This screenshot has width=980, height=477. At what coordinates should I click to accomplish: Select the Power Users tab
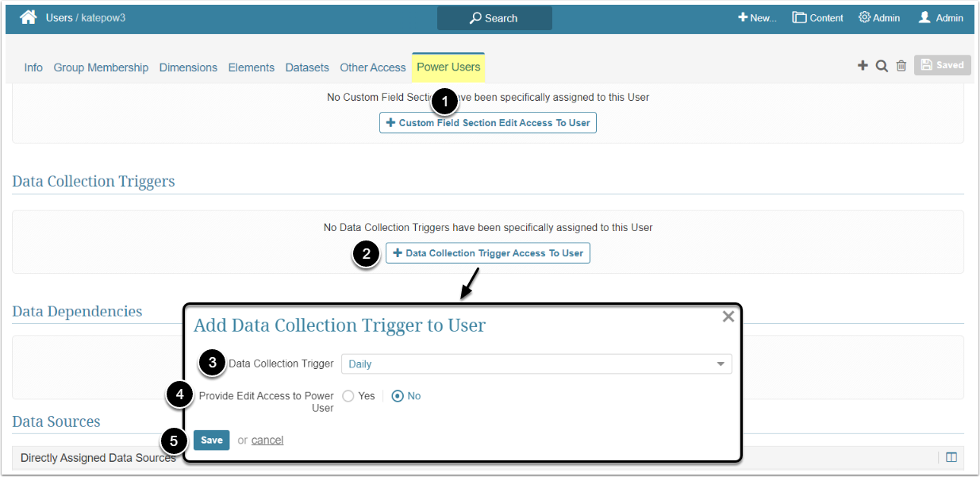click(448, 67)
